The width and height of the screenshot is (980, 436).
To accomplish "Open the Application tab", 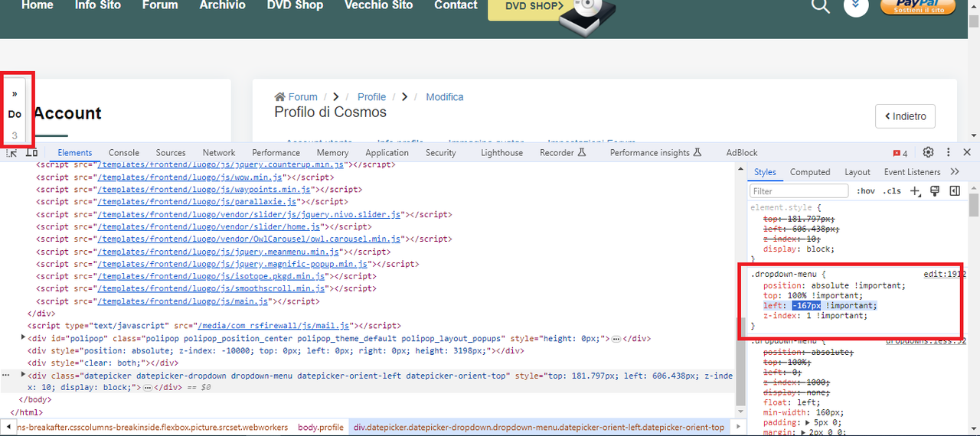I will [x=387, y=153].
